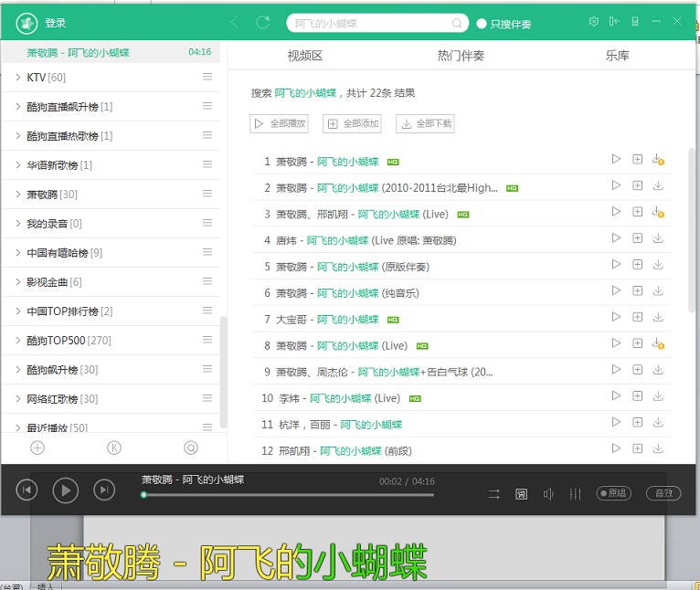
Task: Click the app logo avatar icon
Action: [27, 23]
